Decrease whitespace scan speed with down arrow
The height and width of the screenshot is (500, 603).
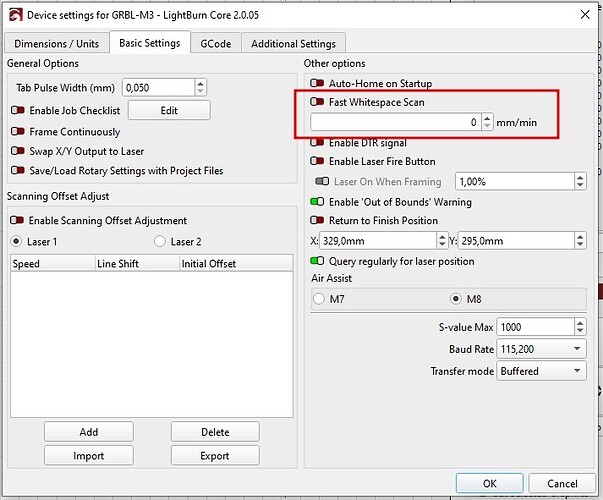point(487,127)
